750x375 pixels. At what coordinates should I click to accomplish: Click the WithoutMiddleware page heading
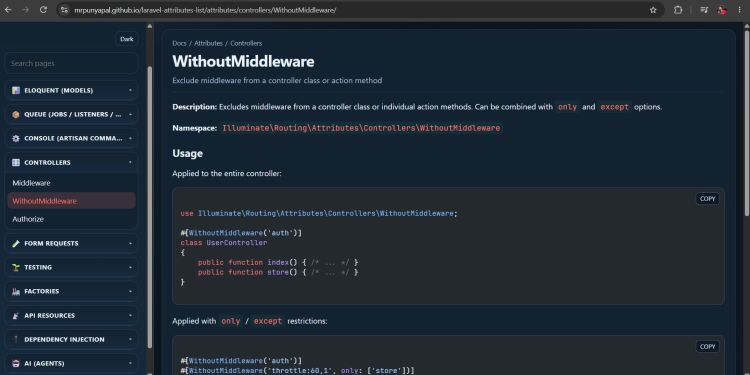tap(243, 61)
